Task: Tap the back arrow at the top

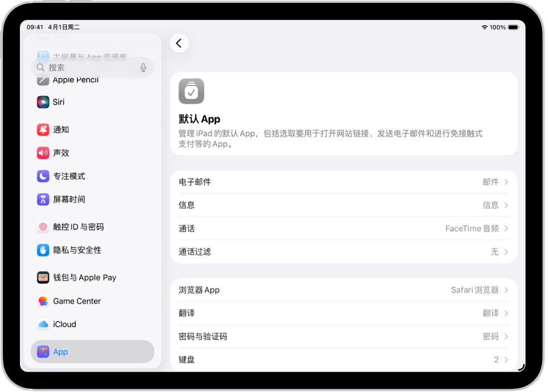Action: 179,43
